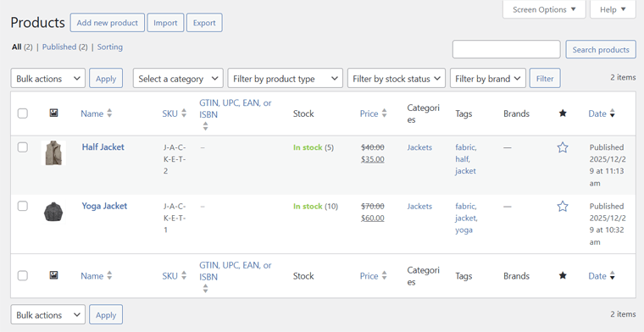Open the Filter by stock status dropdown
Viewport: 644px width, 332px height.
tap(397, 79)
